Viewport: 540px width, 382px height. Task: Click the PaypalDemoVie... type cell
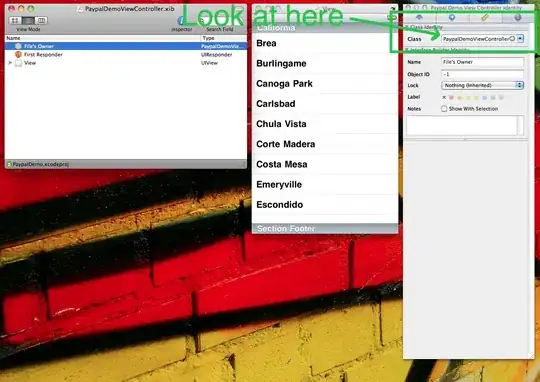click(x=222, y=46)
